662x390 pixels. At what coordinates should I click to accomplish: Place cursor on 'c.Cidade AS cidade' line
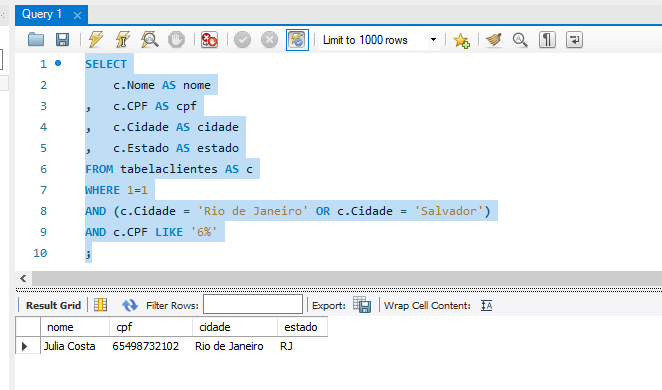[176, 127]
